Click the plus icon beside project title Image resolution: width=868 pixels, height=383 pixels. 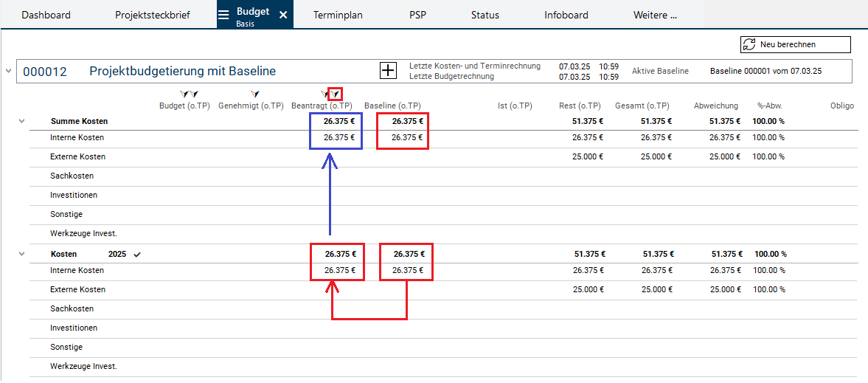[x=388, y=71]
